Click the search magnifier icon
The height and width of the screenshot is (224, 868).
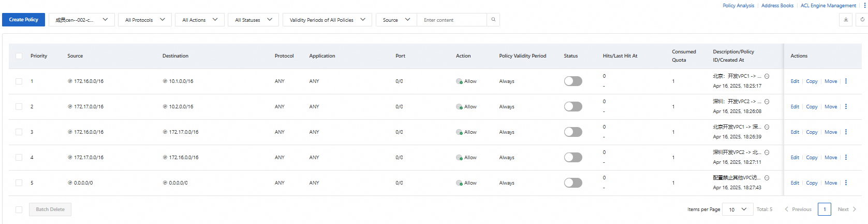(493, 20)
